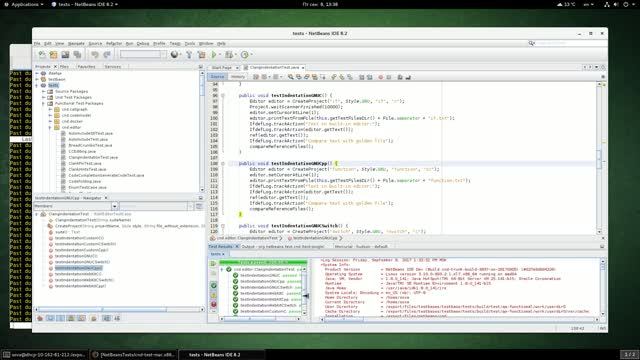Screen dimensions: 640x360
Task: Open the File menu
Action: (37, 43)
